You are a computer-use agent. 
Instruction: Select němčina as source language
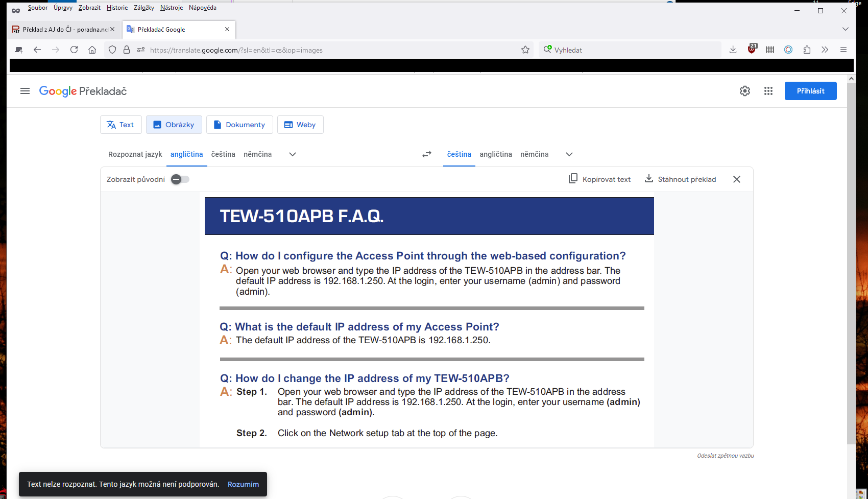(258, 154)
